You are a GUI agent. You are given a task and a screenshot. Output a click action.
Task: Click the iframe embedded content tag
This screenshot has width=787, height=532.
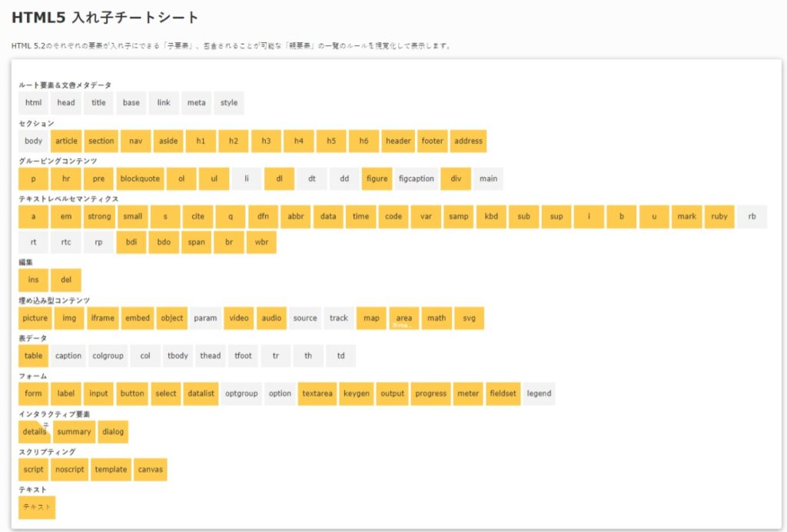click(102, 318)
